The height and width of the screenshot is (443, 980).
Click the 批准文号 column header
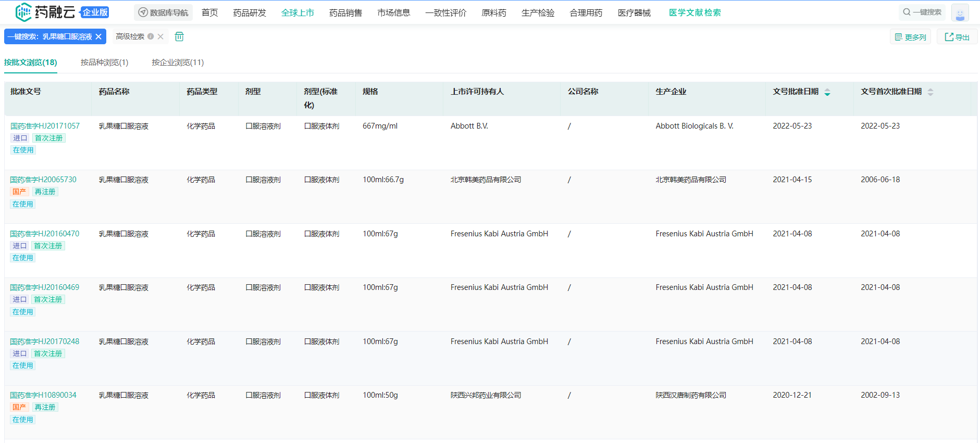(x=26, y=92)
